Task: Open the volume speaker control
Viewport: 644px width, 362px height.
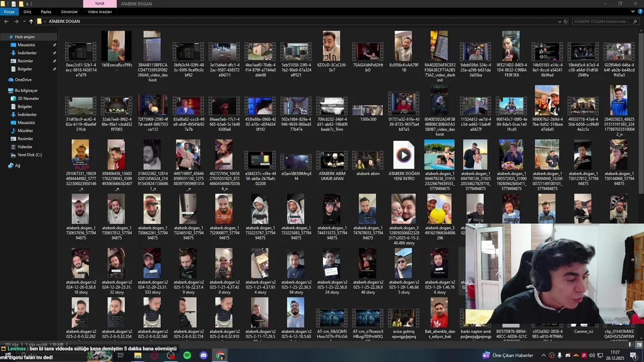Action: 592,355
